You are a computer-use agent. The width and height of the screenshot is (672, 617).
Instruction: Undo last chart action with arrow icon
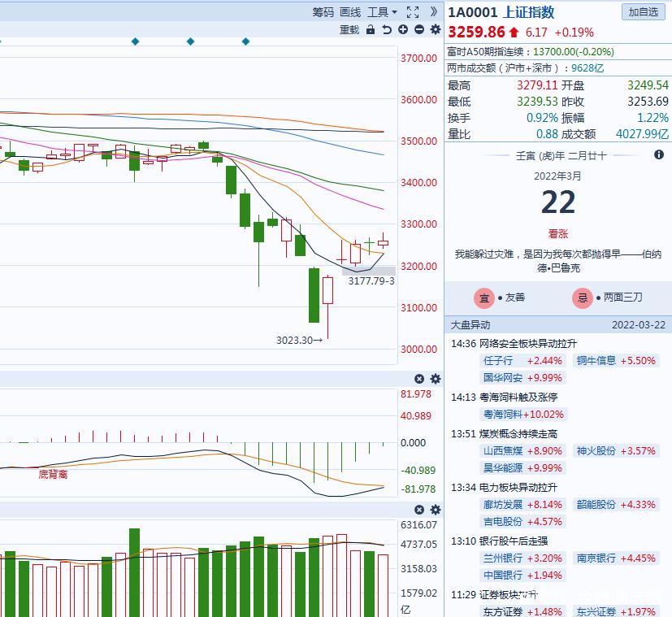pyautogui.click(x=388, y=29)
